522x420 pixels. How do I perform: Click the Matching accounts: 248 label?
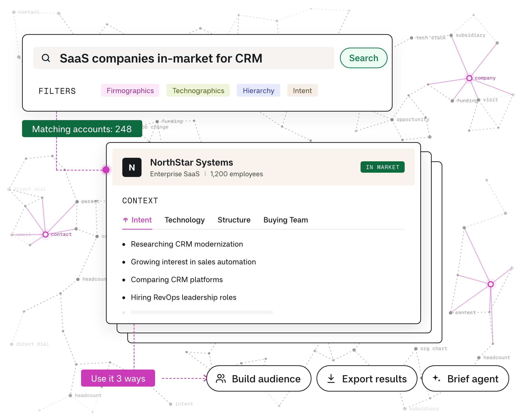point(82,129)
